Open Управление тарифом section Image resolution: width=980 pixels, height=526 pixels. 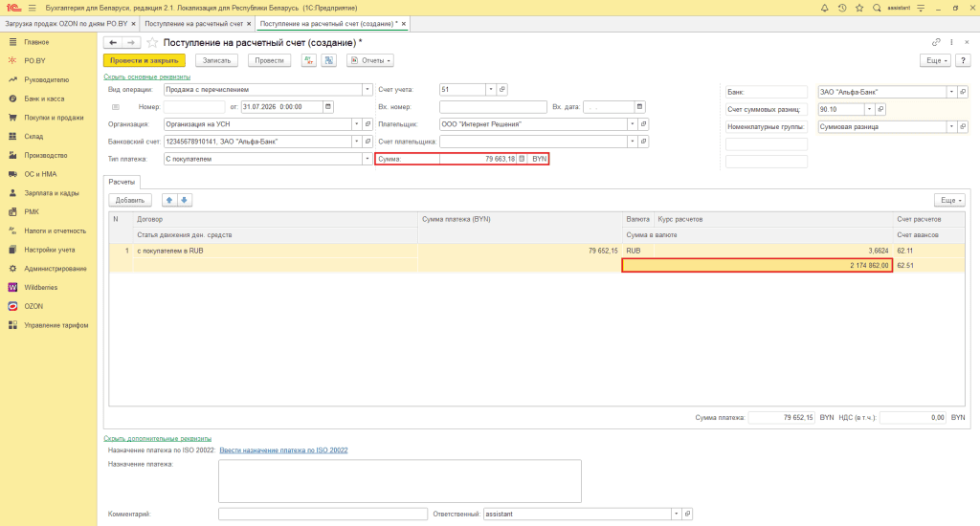coord(56,325)
